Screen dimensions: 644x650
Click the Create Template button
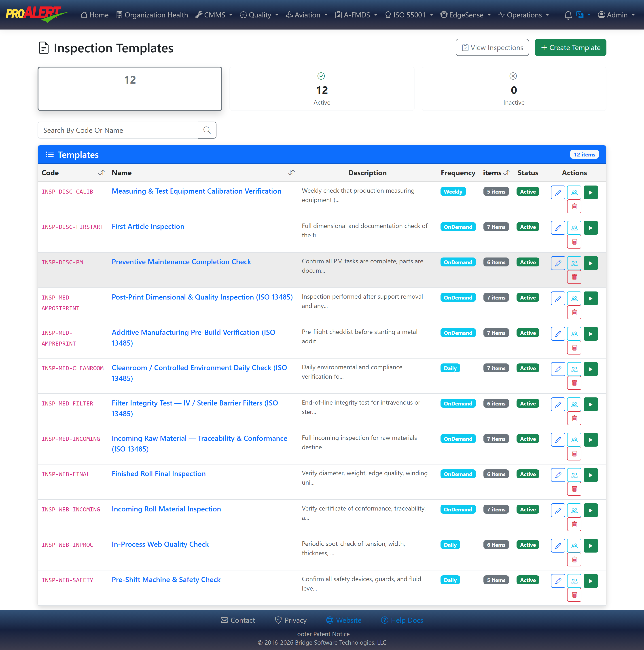coord(570,47)
